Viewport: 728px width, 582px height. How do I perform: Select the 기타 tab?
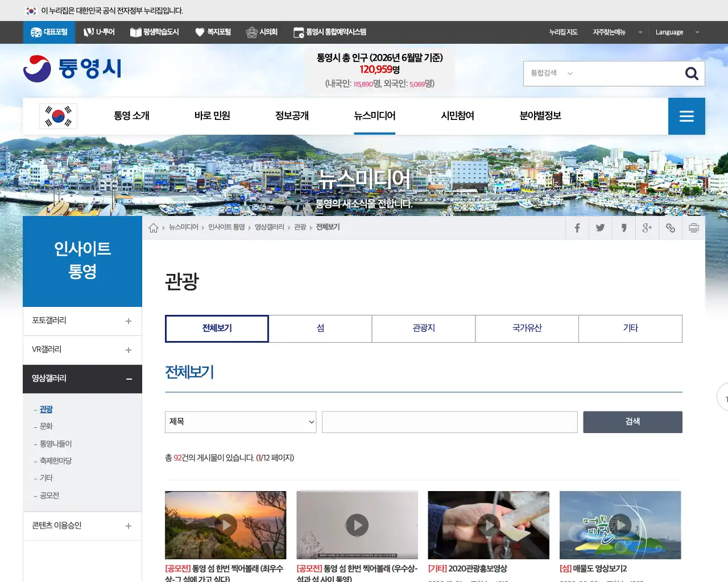point(630,329)
